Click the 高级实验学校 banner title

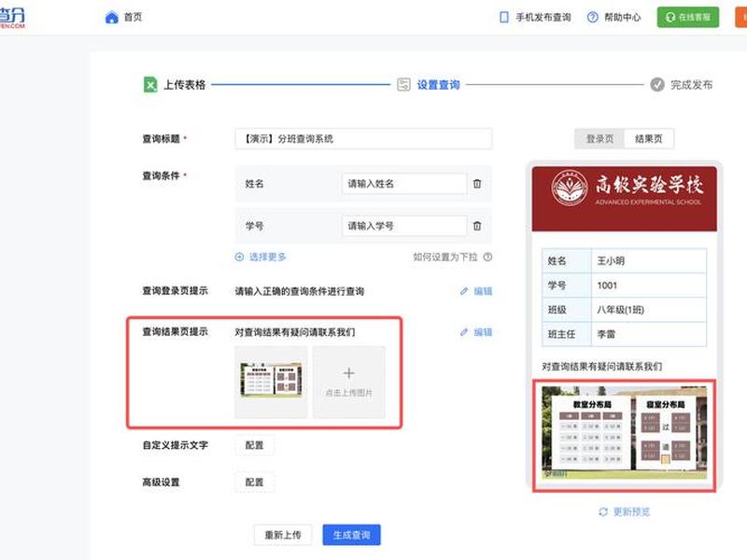click(649, 185)
